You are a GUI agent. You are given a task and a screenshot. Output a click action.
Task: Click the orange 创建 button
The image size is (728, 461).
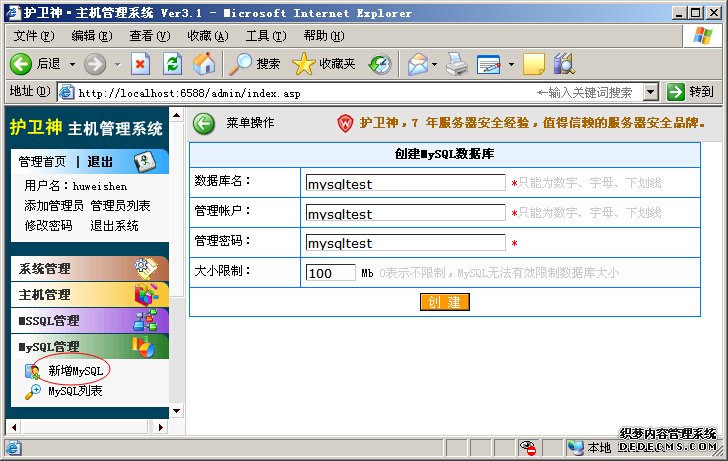(x=445, y=302)
